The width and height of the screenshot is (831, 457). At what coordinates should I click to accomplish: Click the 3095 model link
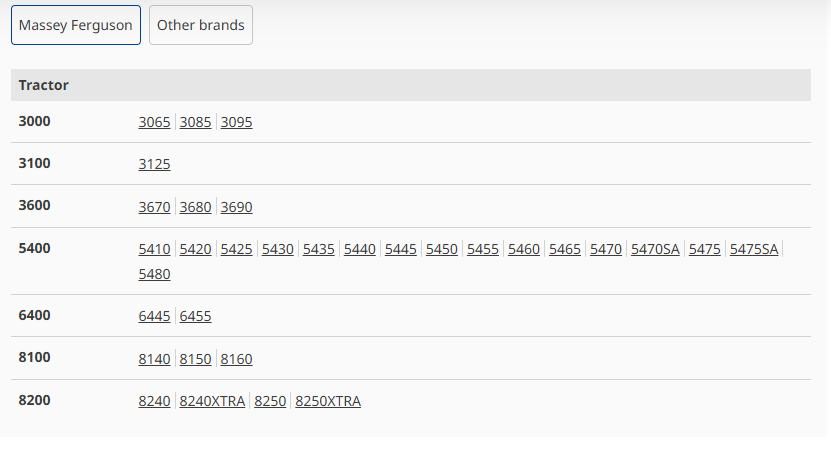pos(237,123)
